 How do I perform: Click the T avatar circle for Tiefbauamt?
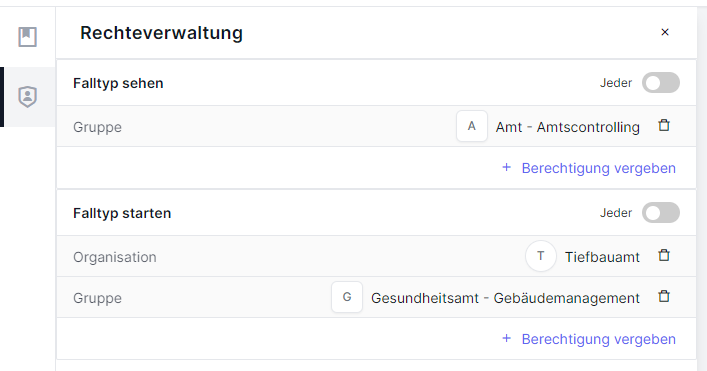[x=541, y=256]
